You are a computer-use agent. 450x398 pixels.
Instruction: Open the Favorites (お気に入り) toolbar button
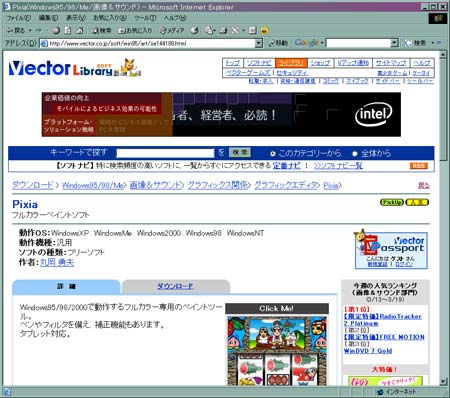tap(135, 31)
